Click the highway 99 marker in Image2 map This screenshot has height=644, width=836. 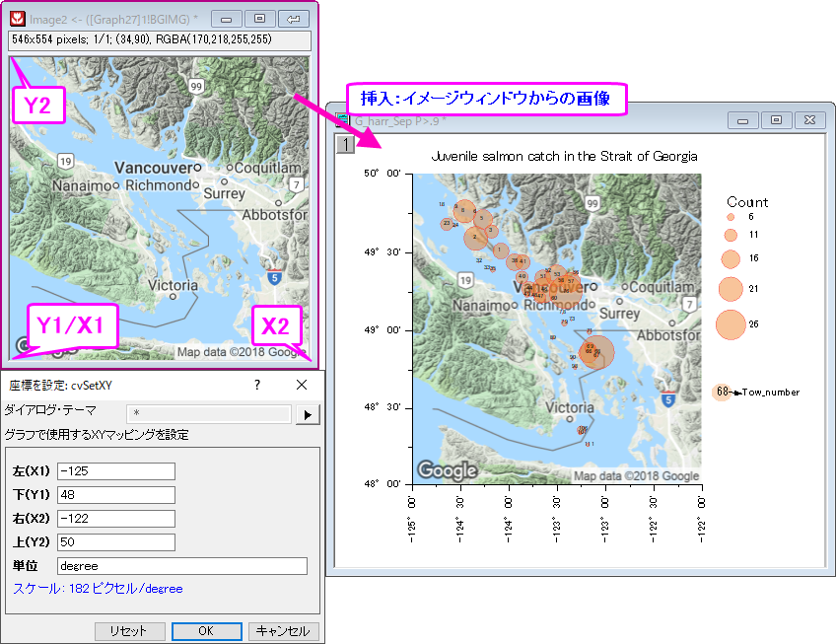[196, 87]
